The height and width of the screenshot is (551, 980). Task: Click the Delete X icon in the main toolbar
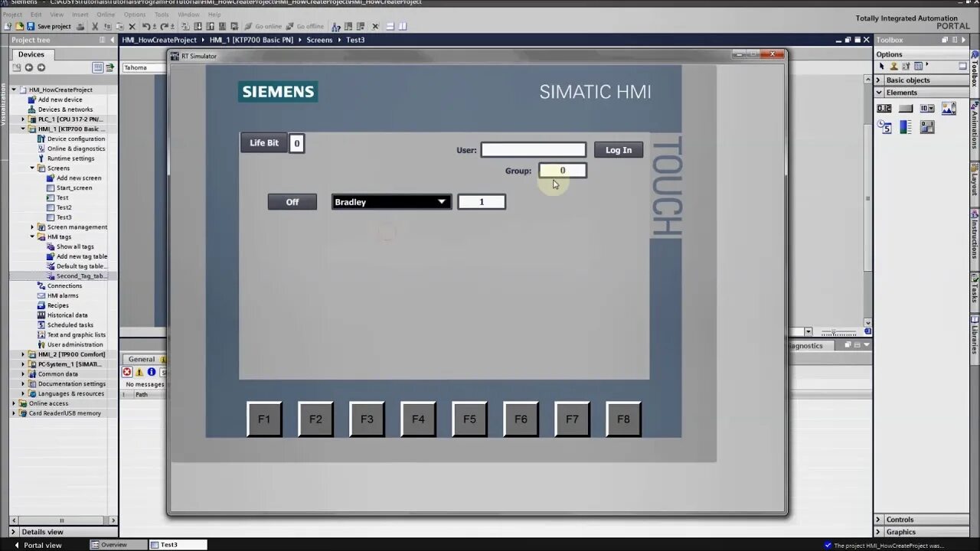click(132, 26)
